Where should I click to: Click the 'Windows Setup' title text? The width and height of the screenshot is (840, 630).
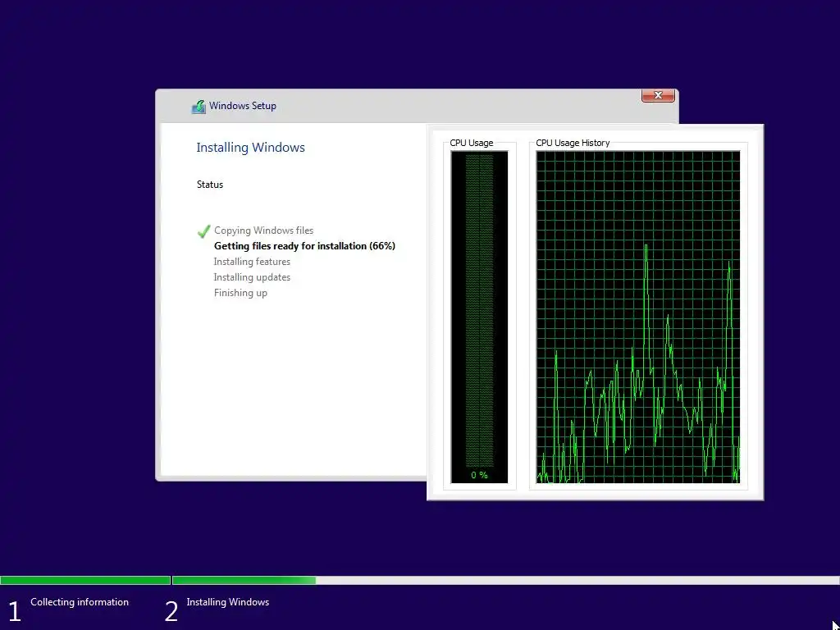(243, 106)
